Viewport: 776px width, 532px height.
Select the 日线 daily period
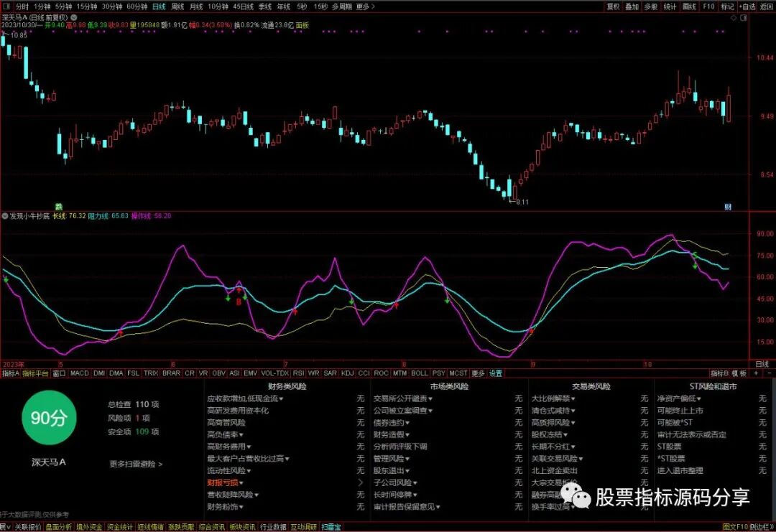click(x=159, y=6)
